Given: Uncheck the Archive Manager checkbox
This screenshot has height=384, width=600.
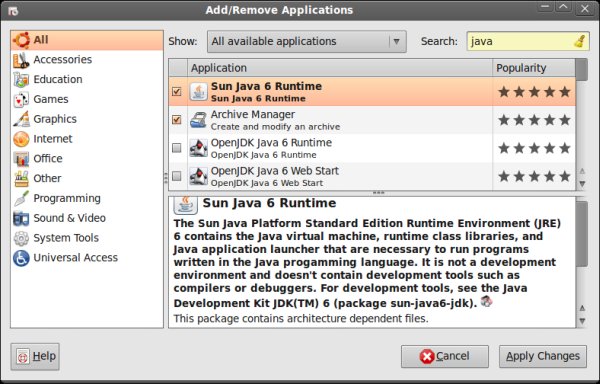Looking at the screenshot, I should [176, 120].
